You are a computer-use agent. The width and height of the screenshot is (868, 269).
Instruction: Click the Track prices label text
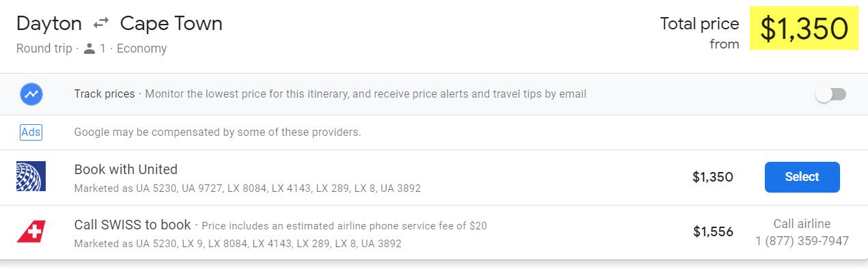[x=104, y=94]
